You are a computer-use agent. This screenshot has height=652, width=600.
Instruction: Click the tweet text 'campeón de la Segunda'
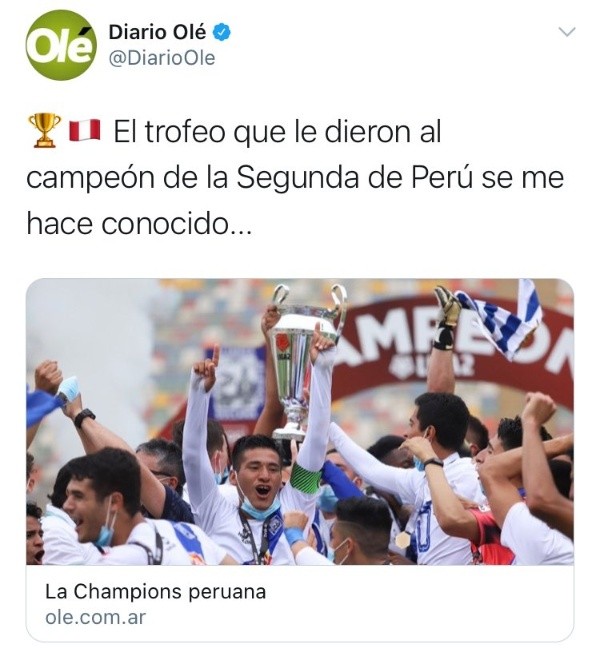(193, 178)
